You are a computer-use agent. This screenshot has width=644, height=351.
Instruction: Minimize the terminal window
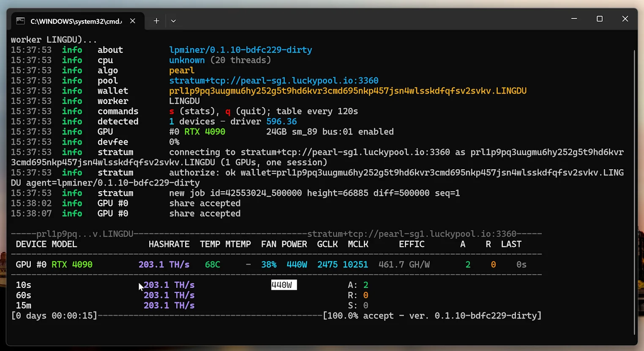[574, 19]
